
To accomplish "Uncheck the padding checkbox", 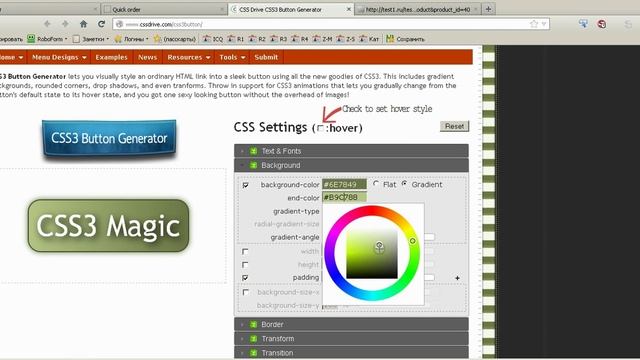I will tap(245, 278).
